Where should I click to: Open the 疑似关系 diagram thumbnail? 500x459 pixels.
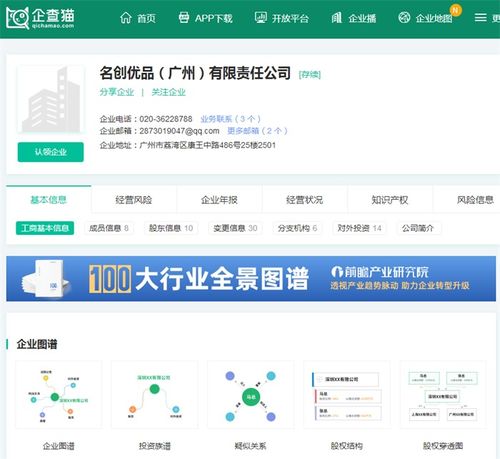pyautogui.click(x=251, y=395)
